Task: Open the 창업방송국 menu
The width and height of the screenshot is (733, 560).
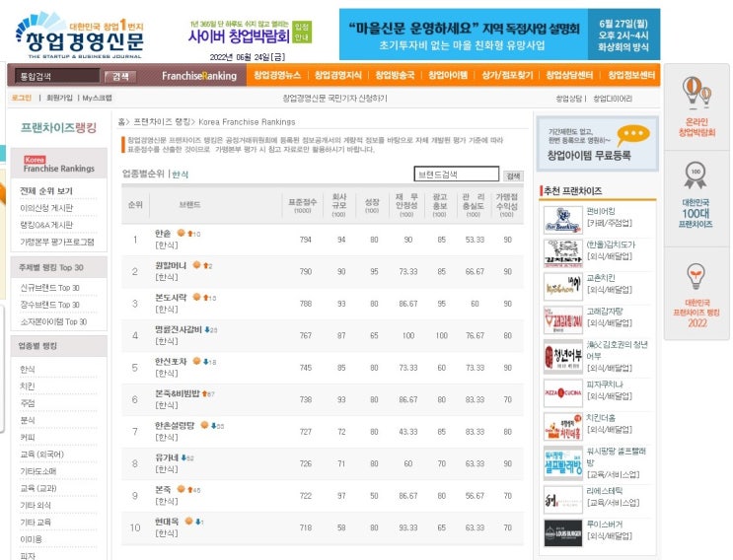Action: (x=395, y=75)
